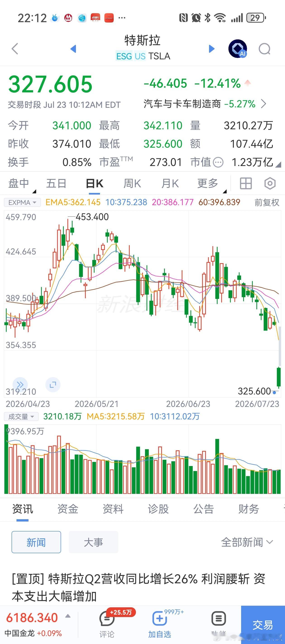This screenshot has height=644, width=285.
Task: Open the 成交量 indicator dropdown
Action: (21, 416)
